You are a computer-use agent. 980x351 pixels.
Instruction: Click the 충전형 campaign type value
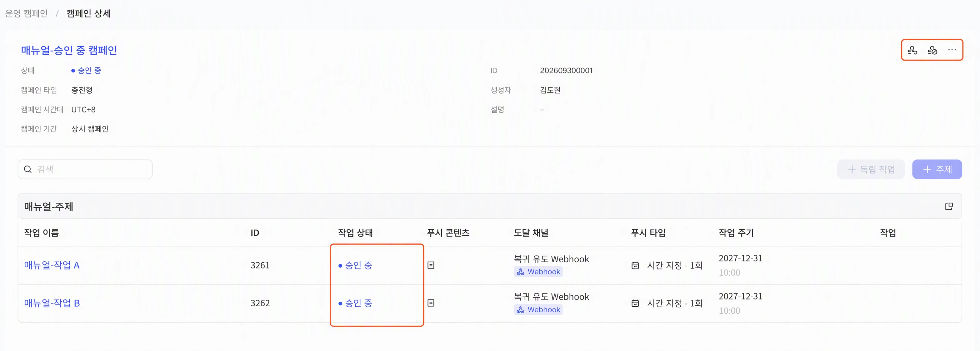[82, 90]
